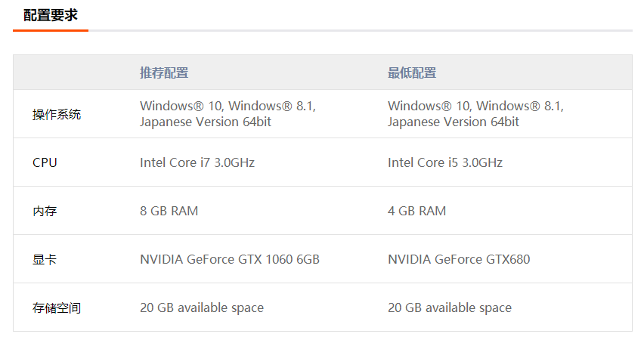Viewport: 644px width, 343px height.
Task: Select the 操作系统 row label
Action: tap(57, 114)
